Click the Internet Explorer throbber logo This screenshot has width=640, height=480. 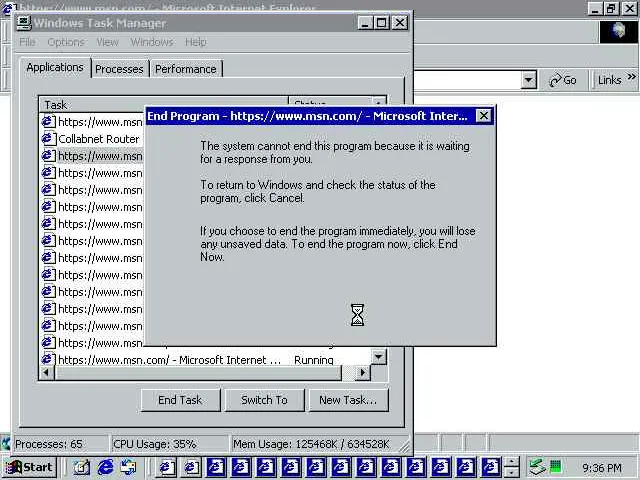click(618, 31)
